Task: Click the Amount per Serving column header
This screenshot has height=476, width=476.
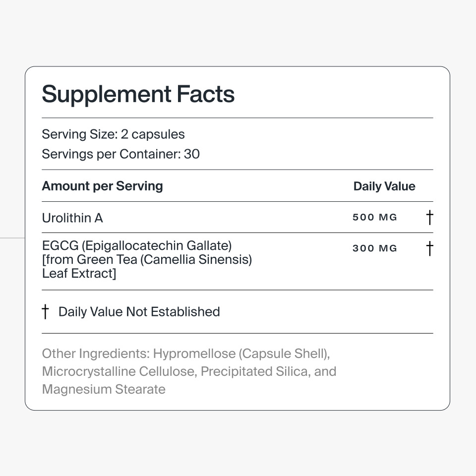Action: pos(102,186)
